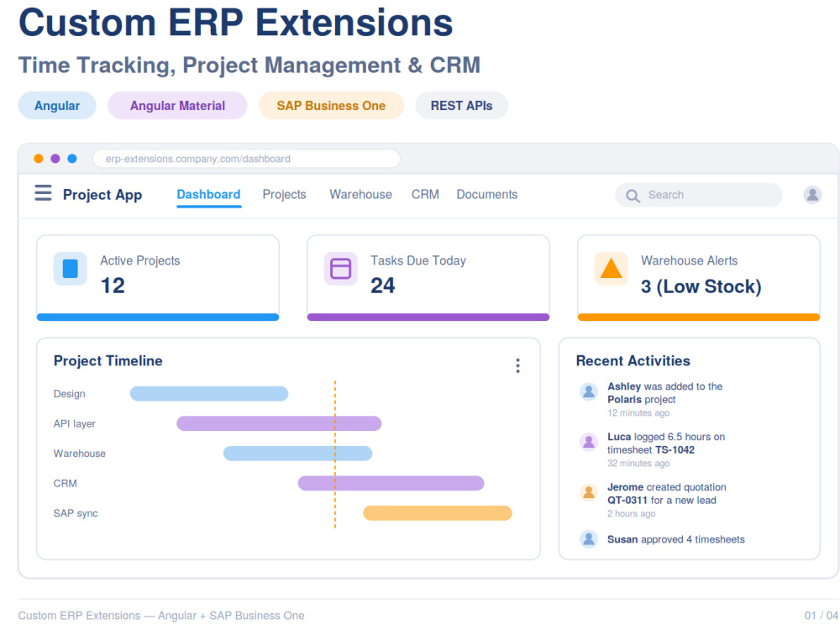Image resolution: width=840 pixels, height=630 pixels.
Task: Open the hamburger menu icon
Action: (x=44, y=193)
